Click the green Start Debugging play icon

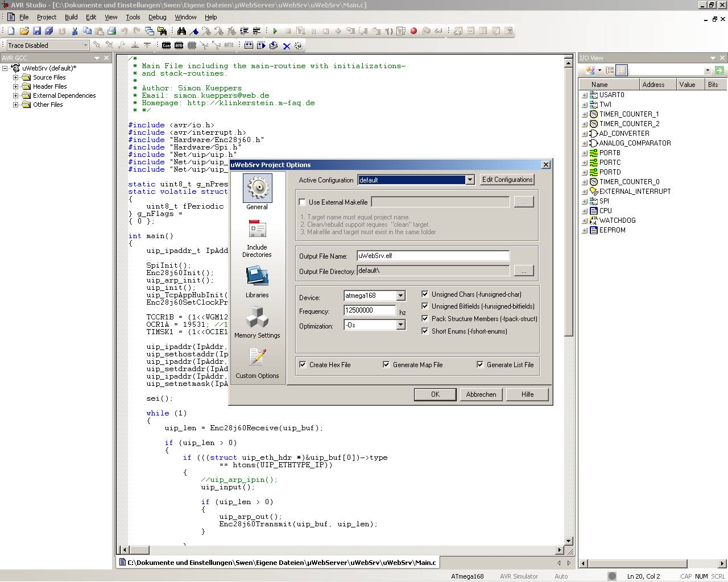pos(275,31)
